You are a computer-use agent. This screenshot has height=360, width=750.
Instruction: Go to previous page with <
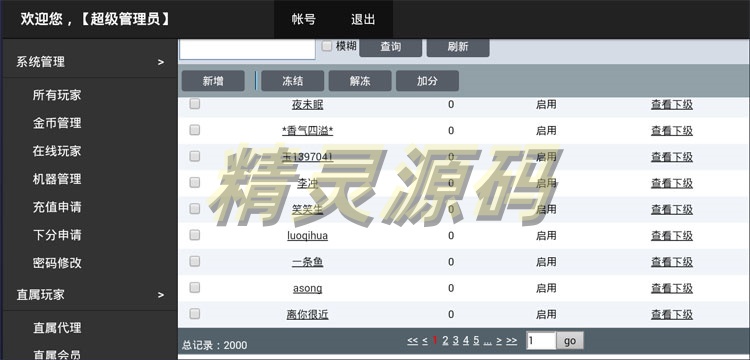425,340
